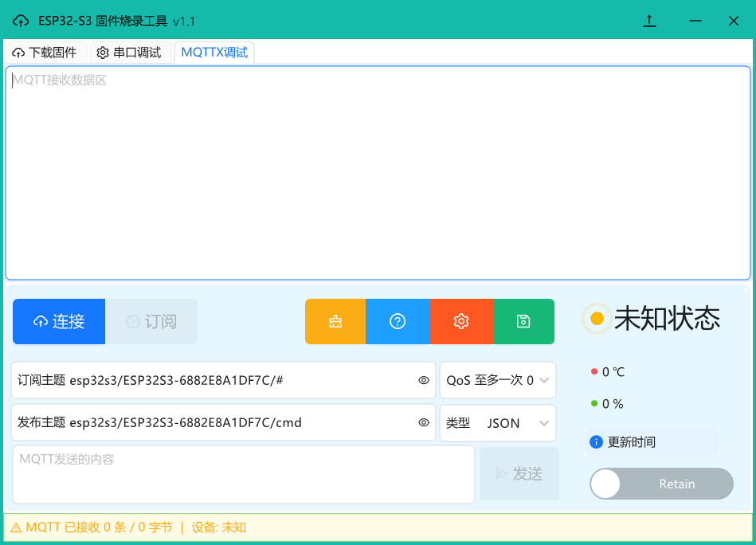Open help via the blue question mark button

tap(398, 321)
